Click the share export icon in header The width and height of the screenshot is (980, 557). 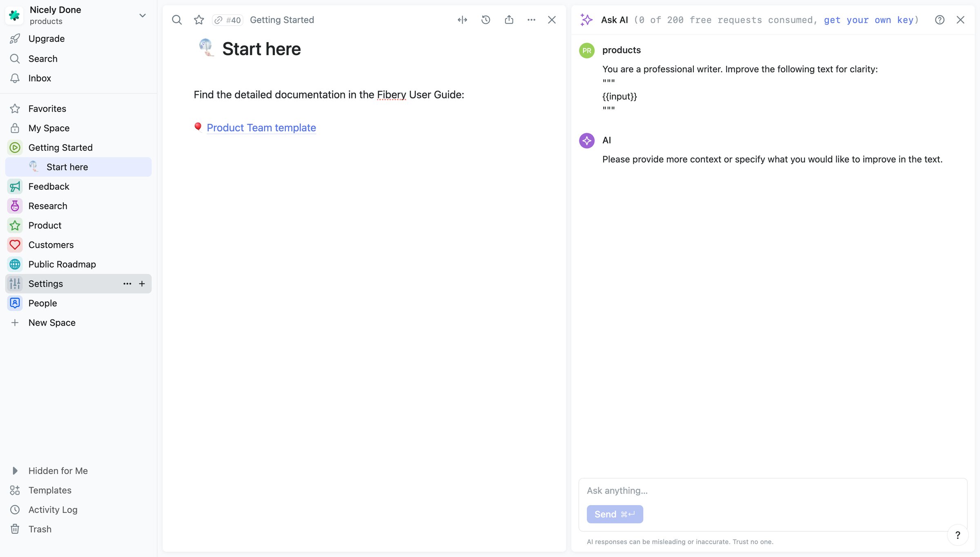point(509,20)
